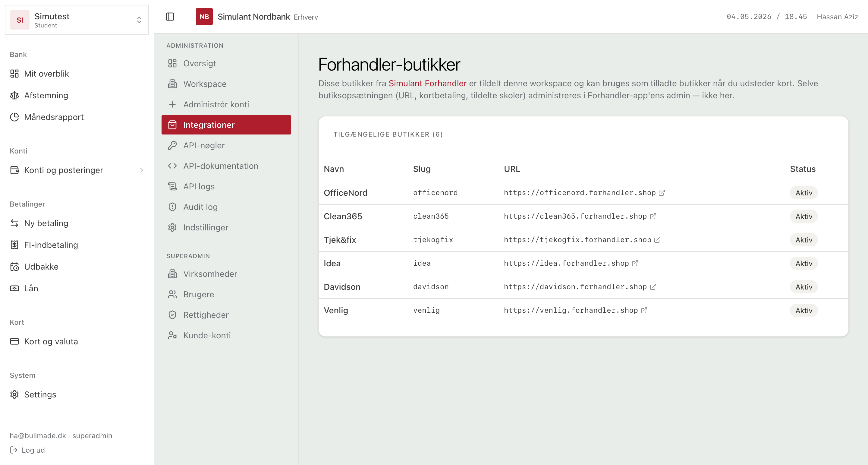This screenshot has height=465, width=868.
Task: Click the API-dokumentation code brackets icon
Action: click(x=172, y=166)
